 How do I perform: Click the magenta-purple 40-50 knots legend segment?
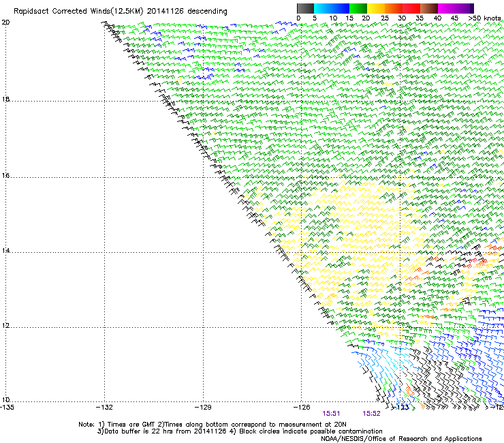click(456, 8)
